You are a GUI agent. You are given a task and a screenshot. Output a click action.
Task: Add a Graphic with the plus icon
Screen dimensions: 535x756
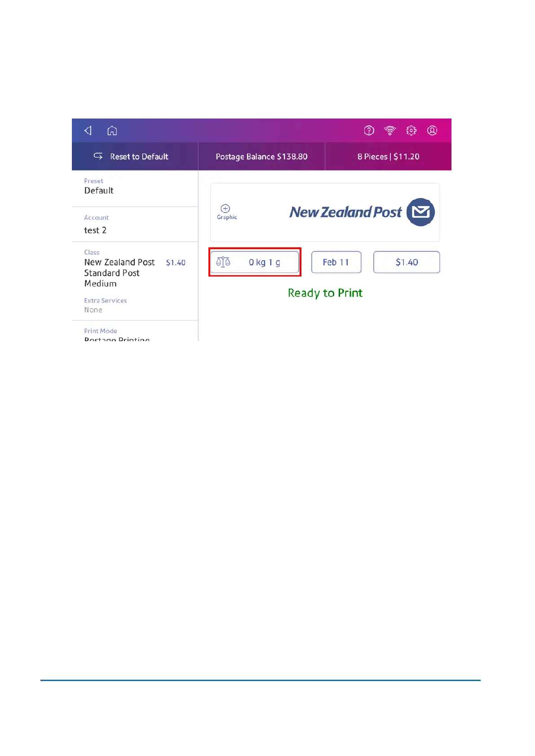[225, 208]
